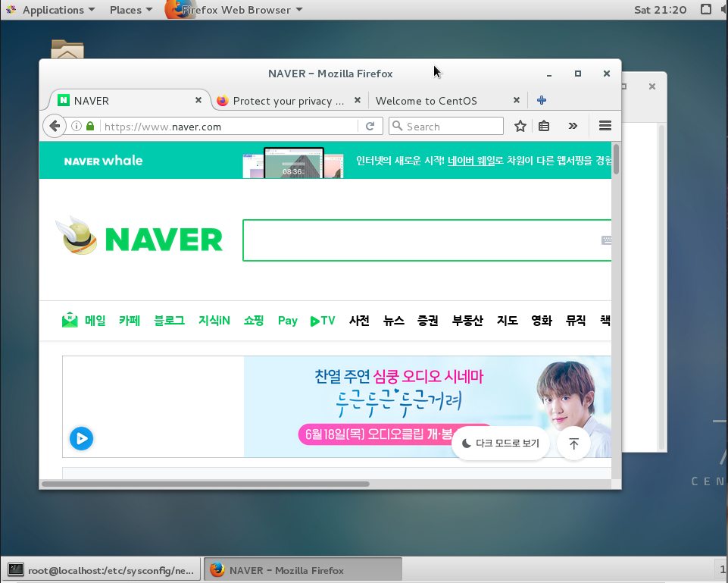Open the 부동산 link
Viewport: 728px width, 583px height.
467,321
